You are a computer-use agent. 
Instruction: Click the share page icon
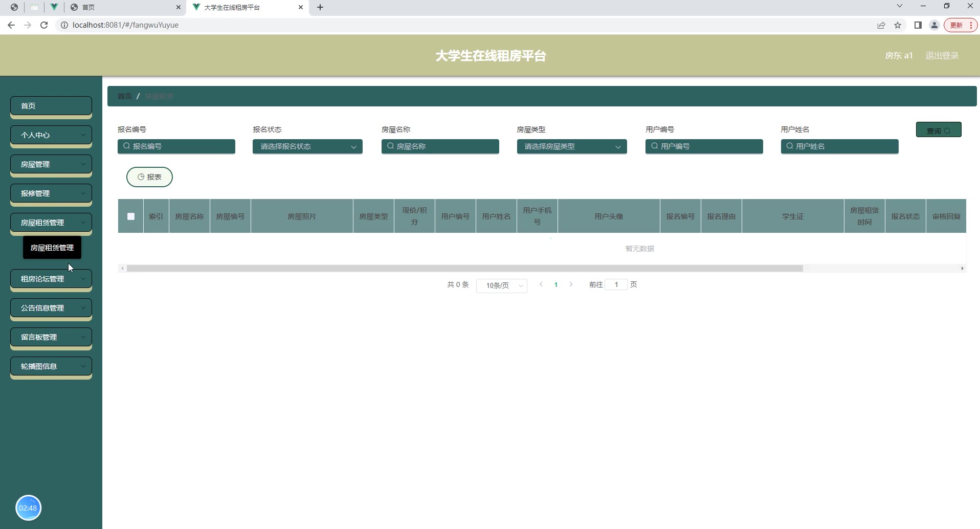[881, 25]
